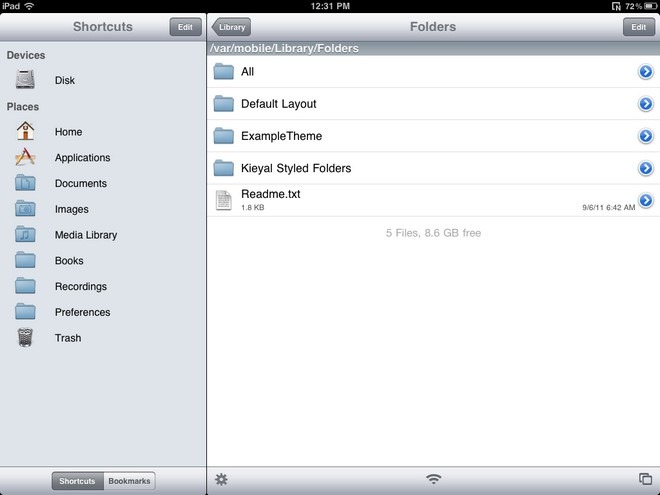
Task: Tap Readme.txt date 9/6/11 6:42 AM
Action: point(609,208)
